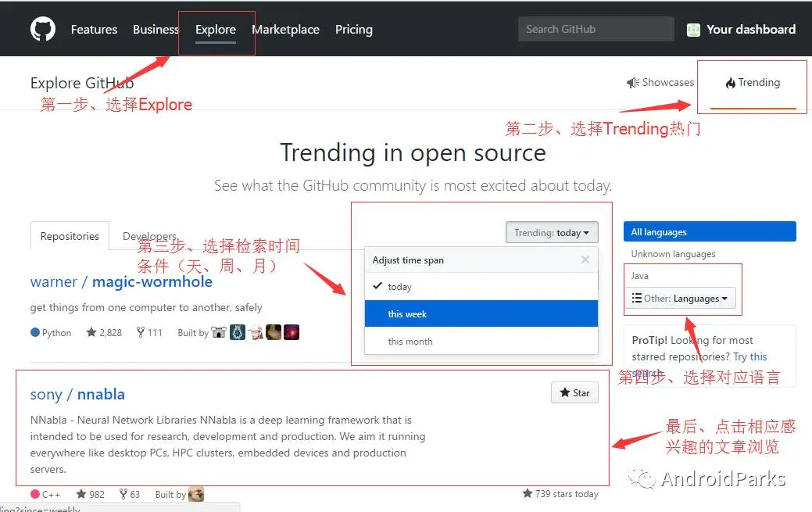Viewport: 812px width, 512px height.
Task: Click nnabla fork count 63
Action: tap(130, 494)
